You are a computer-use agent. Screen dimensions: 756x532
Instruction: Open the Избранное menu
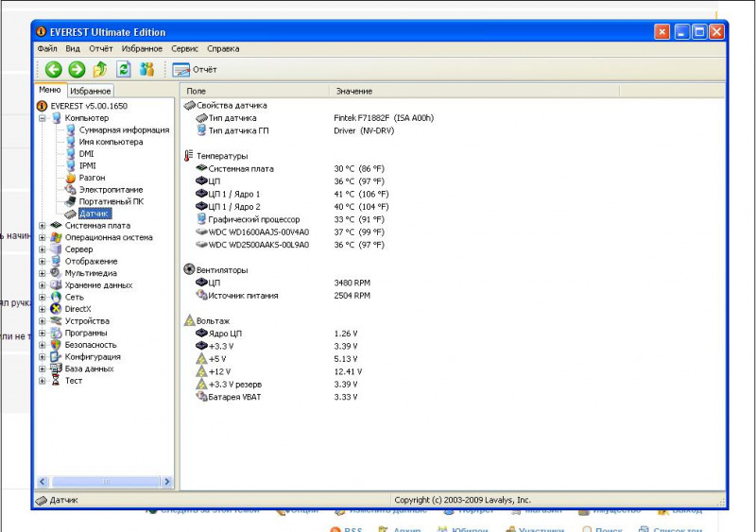[x=142, y=49]
